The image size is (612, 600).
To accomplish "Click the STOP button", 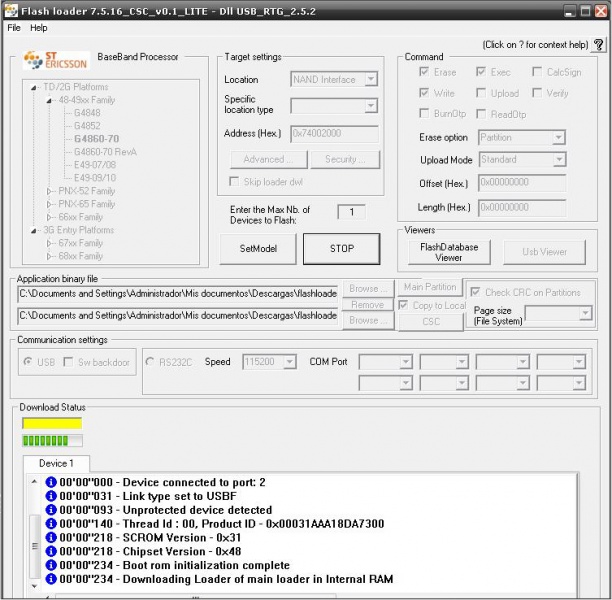I will (342, 249).
